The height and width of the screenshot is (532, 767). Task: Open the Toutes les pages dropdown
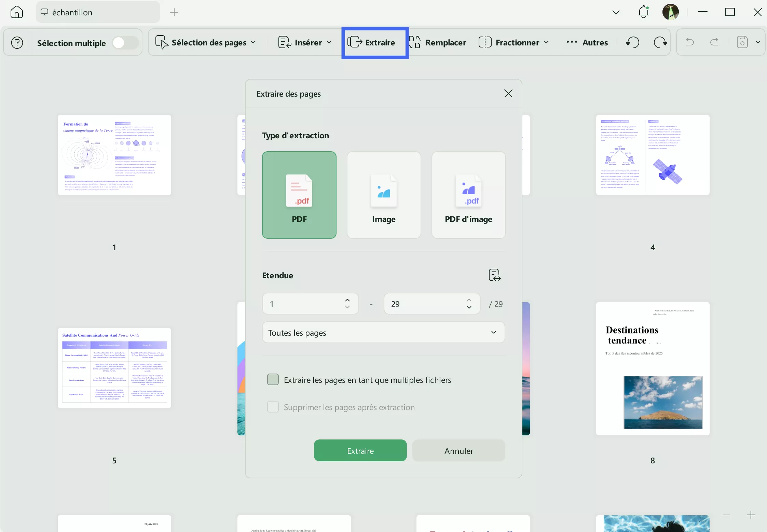point(383,332)
